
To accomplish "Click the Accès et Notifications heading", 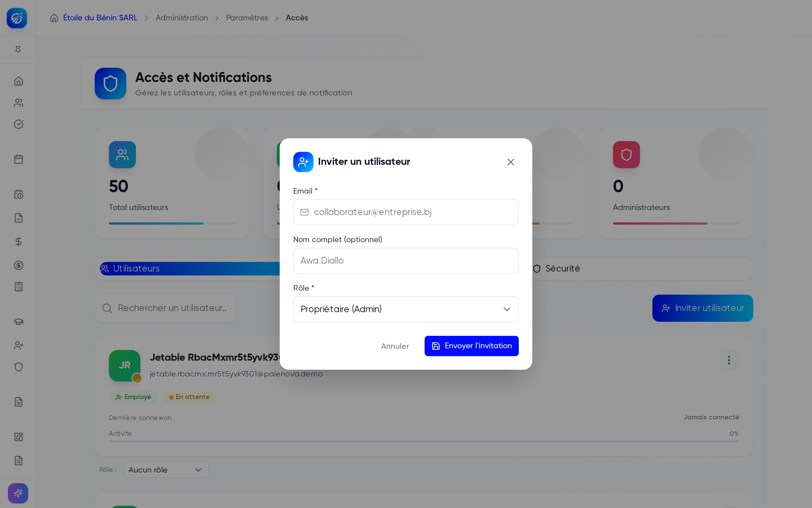I will point(203,77).
